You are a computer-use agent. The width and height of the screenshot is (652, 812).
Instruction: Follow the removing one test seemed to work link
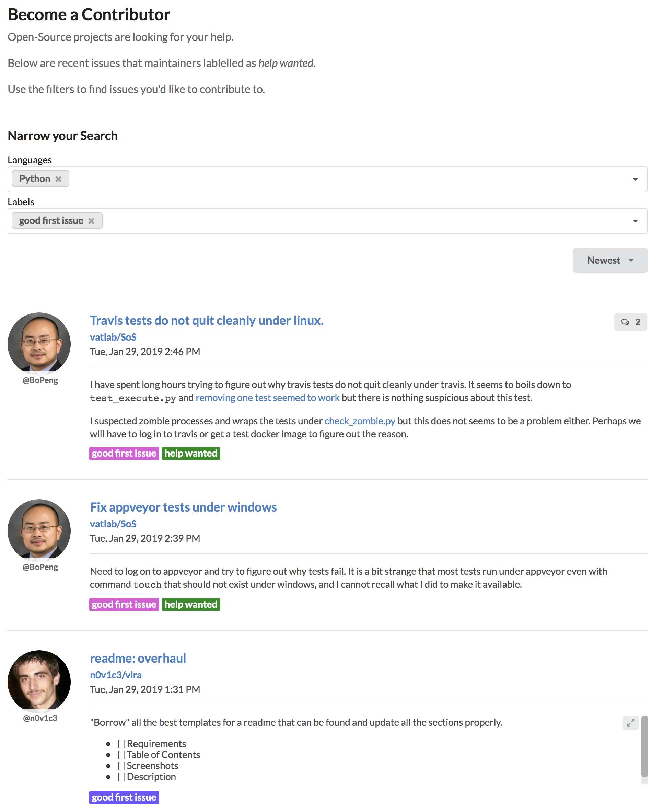[267, 397]
